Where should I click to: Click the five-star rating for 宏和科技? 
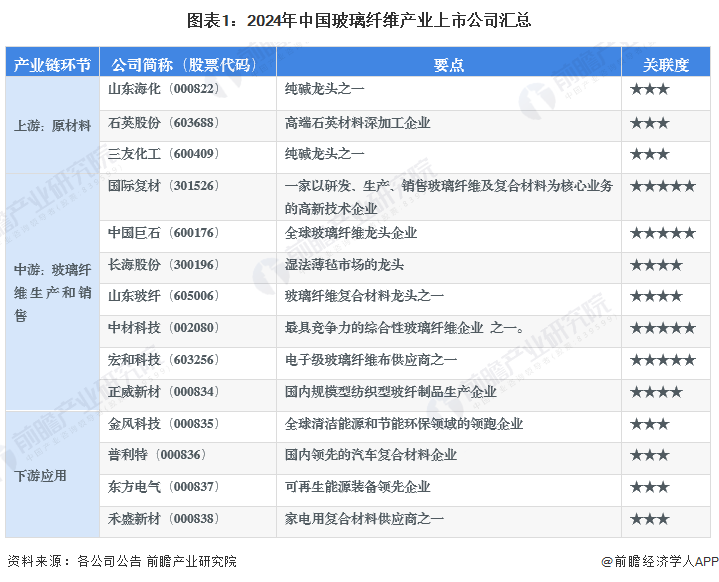663,360
